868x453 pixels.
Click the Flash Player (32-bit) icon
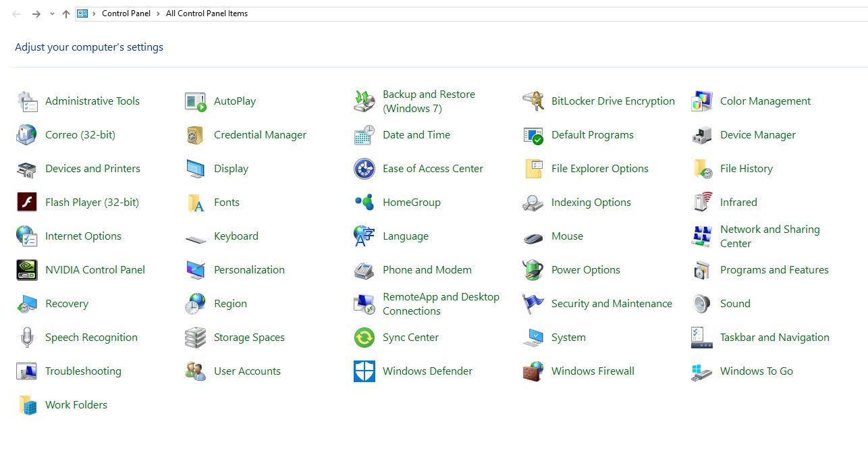point(27,203)
